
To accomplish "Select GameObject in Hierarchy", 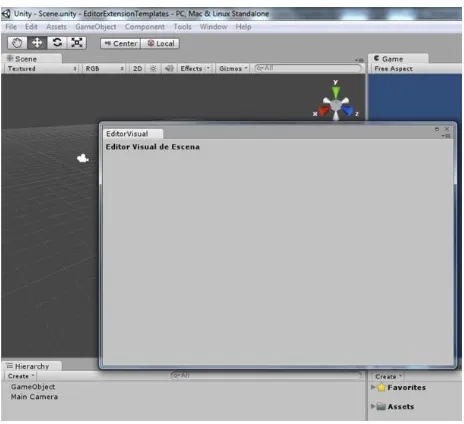I will coord(33,387).
